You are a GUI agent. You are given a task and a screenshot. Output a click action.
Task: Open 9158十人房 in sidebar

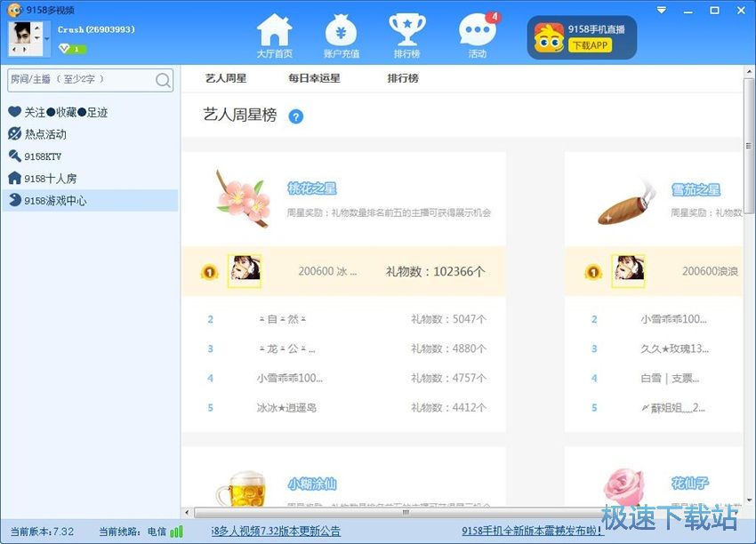point(43,179)
